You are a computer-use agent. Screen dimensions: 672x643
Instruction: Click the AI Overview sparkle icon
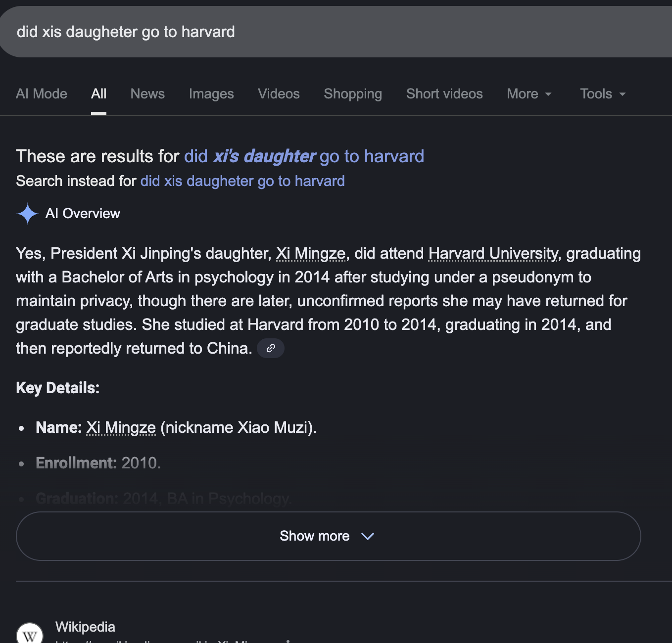click(x=28, y=214)
